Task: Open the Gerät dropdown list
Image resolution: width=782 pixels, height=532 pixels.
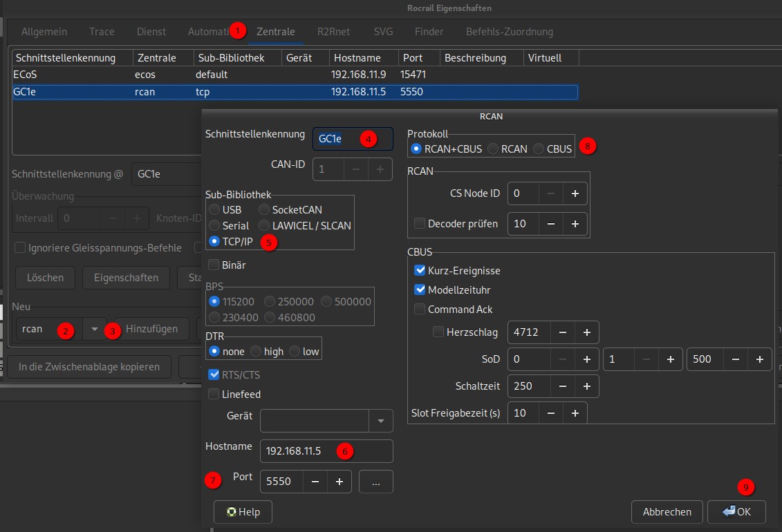Action: point(380,420)
